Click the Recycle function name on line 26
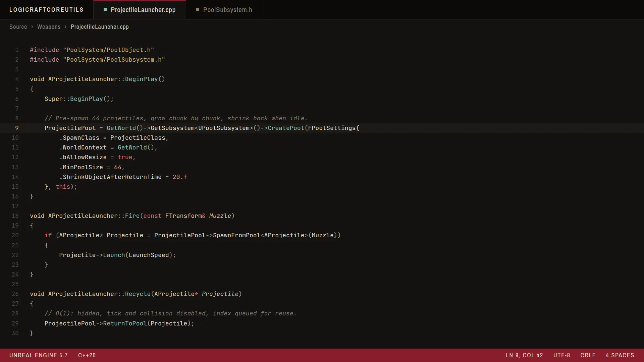 [138, 294]
